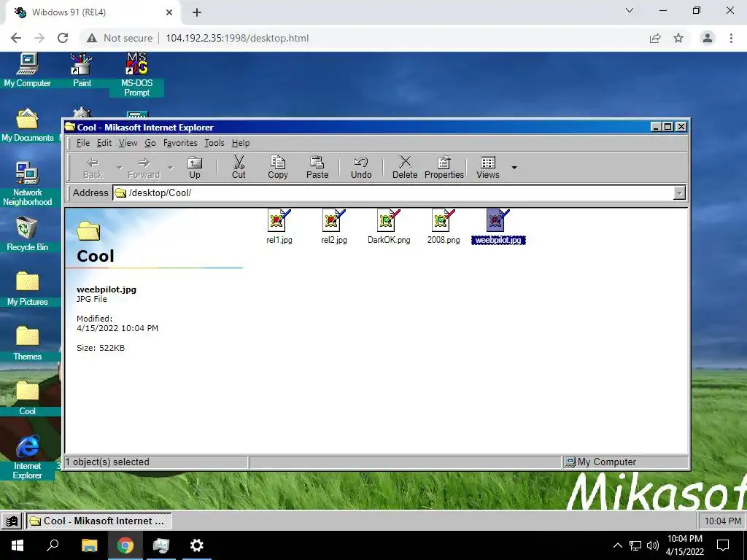Click the '1 object(s) selected' status text
This screenshot has height=560, width=747.
tap(107, 462)
